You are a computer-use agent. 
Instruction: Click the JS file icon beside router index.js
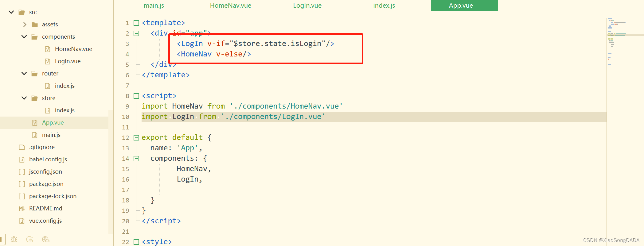[48, 86]
